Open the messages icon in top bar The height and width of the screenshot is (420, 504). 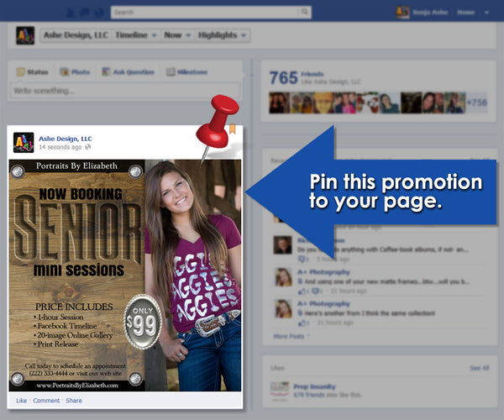pyautogui.click(x=84, y=13)
